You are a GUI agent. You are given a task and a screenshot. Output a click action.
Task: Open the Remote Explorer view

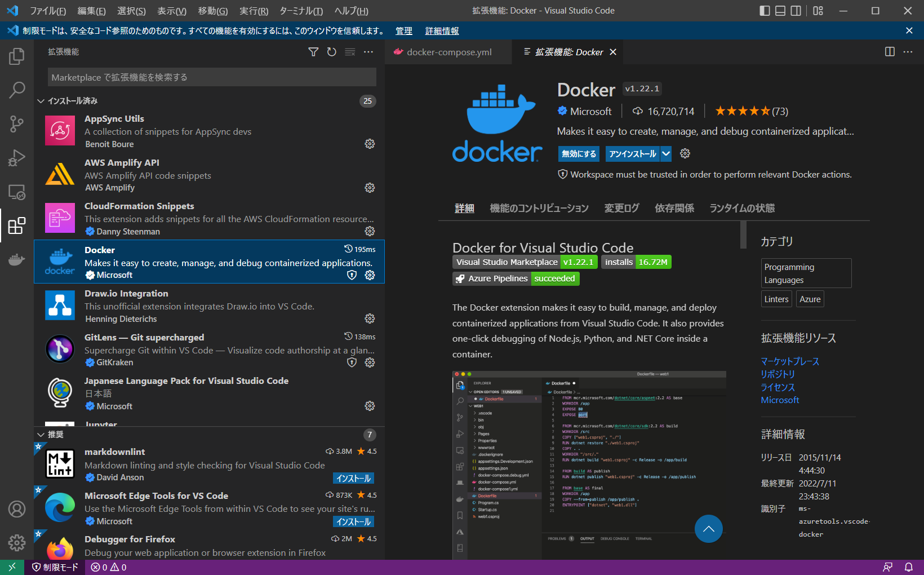[17, 192]
